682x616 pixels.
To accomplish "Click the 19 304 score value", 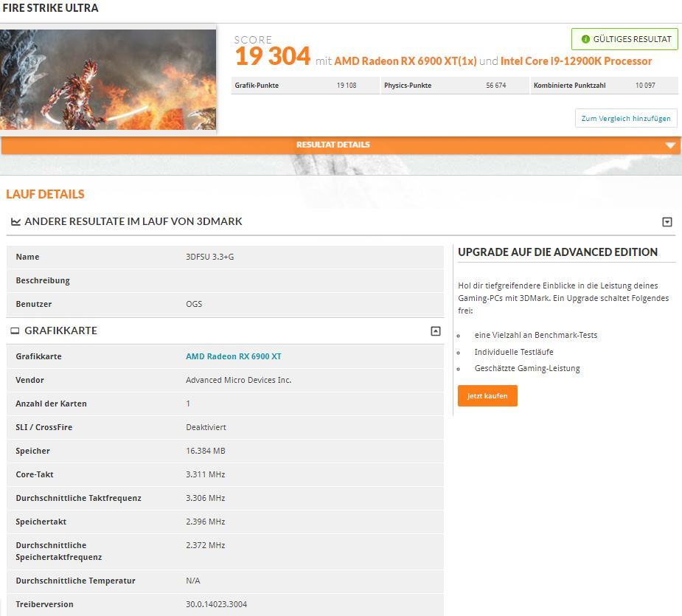I will [273, 56].
